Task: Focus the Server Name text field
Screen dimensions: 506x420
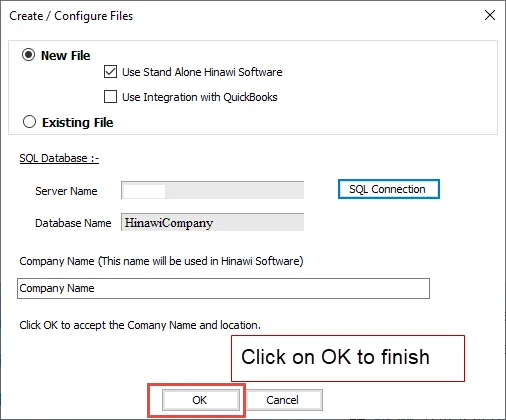Action: pyautogui.click(x=212, y=190)
